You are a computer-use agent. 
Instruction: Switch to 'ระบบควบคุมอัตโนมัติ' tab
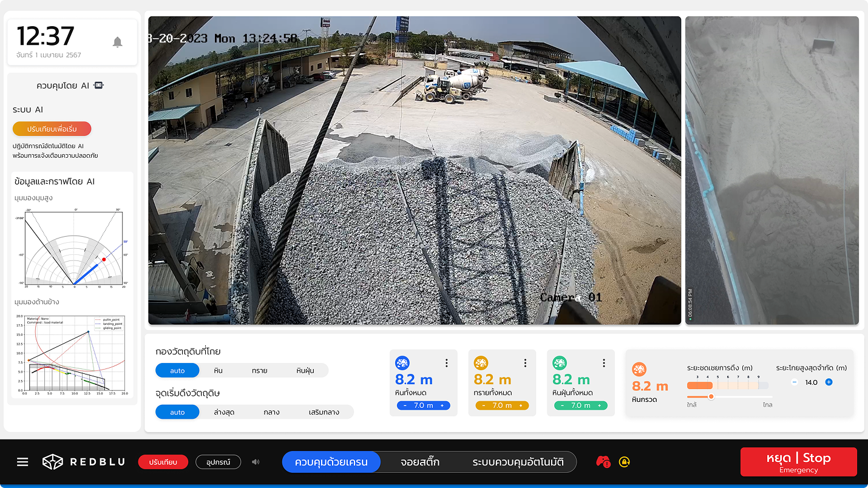[518, 462]
